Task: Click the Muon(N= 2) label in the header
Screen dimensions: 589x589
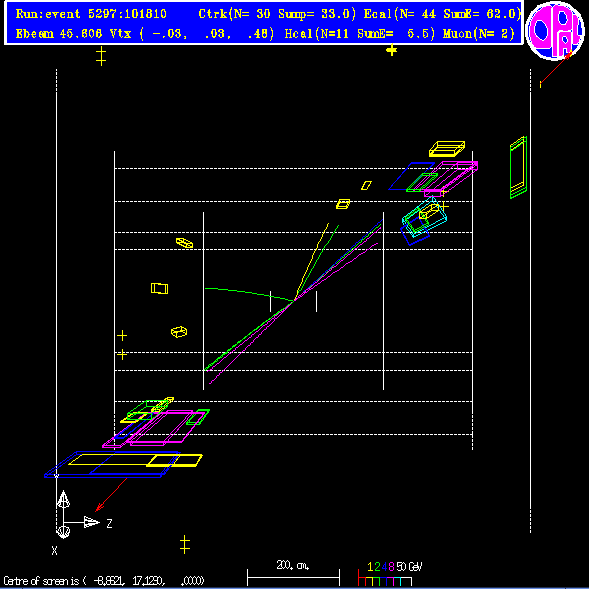Action: tap(479, 34)
